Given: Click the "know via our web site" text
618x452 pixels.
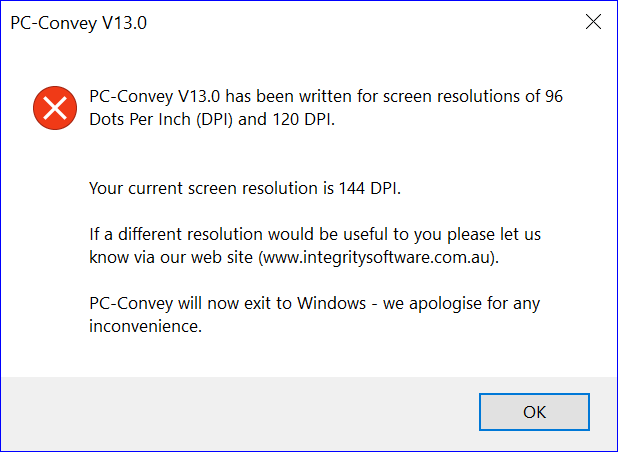Looking at the screenshot, I should pyautogui.click(x=171, y=257).
